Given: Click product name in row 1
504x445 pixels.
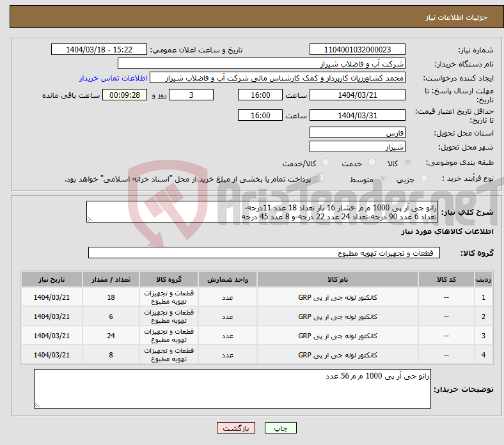Looking at the screenshot, I should tap(338, 297).
